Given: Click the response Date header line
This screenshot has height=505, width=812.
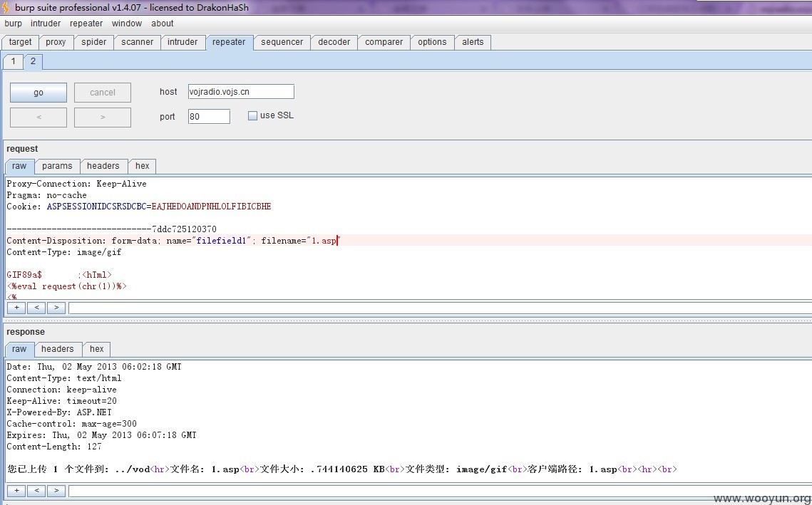Looking at the screenshot, I should click(x=93, y=367).
